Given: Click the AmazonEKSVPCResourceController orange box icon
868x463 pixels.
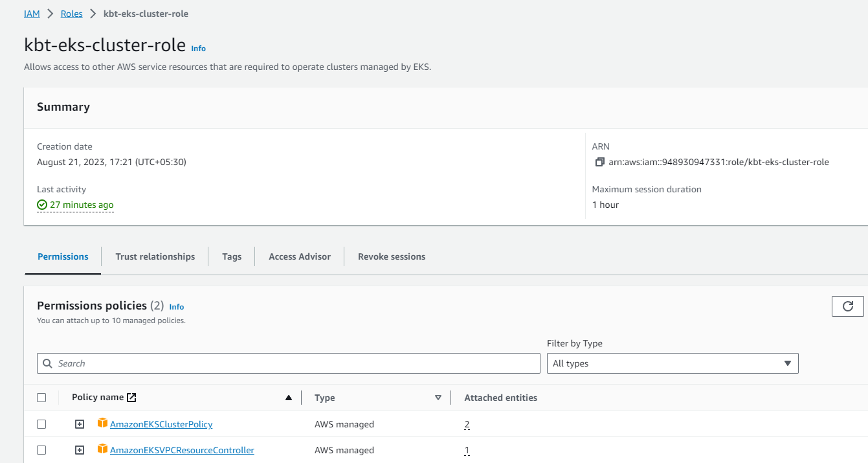Looking at the screenshot, I should 102,449.
